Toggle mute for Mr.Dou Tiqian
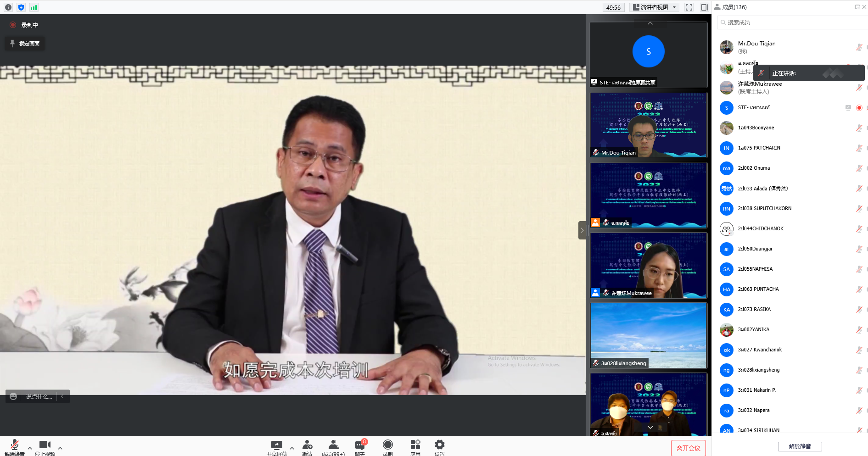 (859, 47)
